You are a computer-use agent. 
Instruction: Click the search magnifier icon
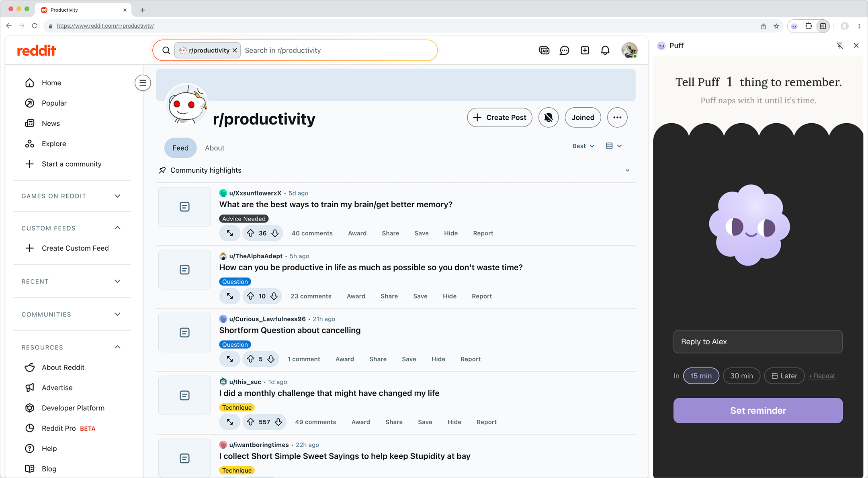click(x=166, y=50)
